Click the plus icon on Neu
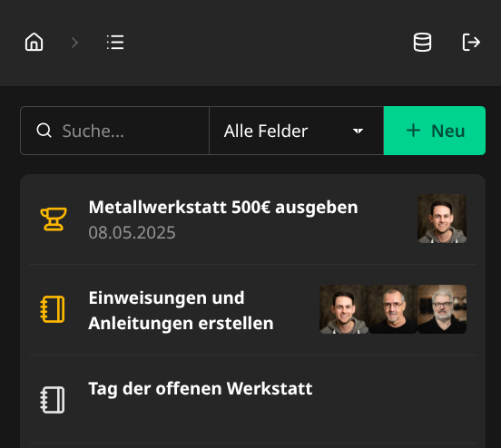501x448 pixels. [413, 131]
